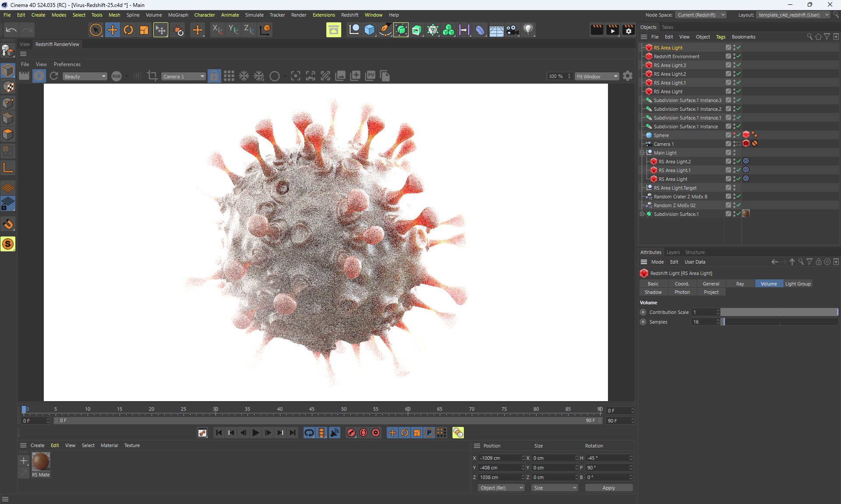
Task: Toggle the RenderView camera lock icon
Action: [214, 76]
